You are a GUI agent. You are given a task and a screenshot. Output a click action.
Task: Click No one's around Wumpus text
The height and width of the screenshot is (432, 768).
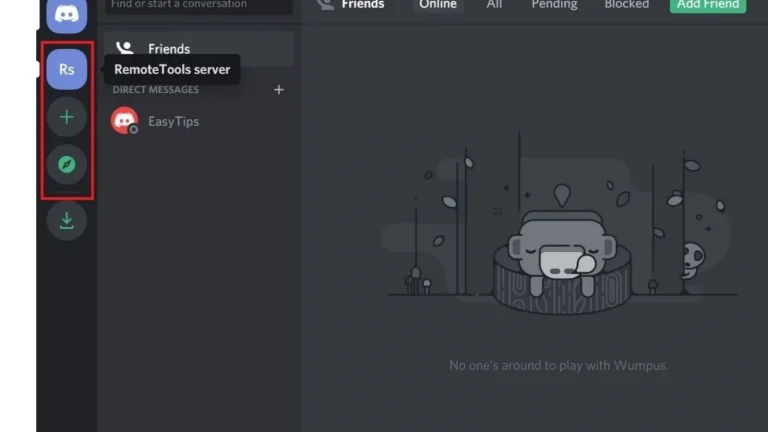tap(558, 365)
